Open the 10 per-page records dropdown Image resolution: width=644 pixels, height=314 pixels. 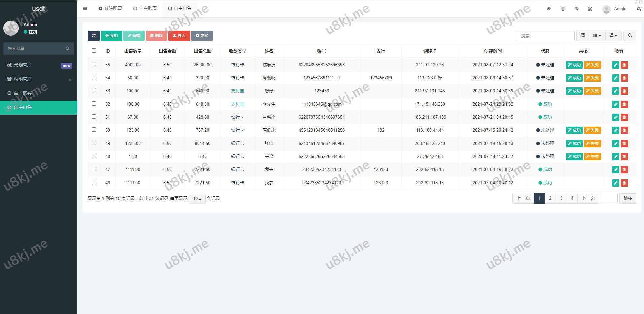pyautogui.click(x=197, y=199)
